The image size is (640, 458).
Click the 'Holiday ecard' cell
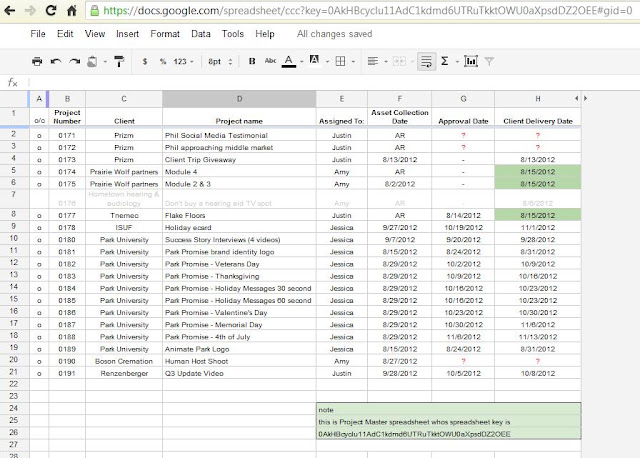[239, 227]
